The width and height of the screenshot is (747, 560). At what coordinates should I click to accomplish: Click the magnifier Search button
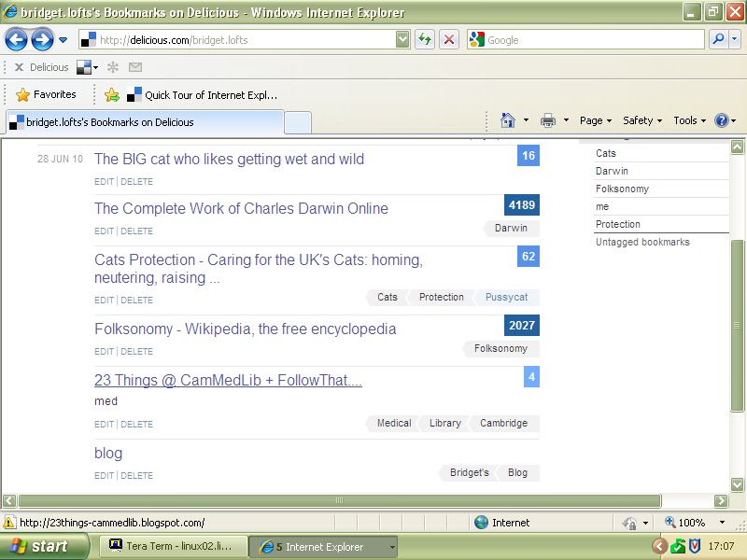click(x=718, y=39)
